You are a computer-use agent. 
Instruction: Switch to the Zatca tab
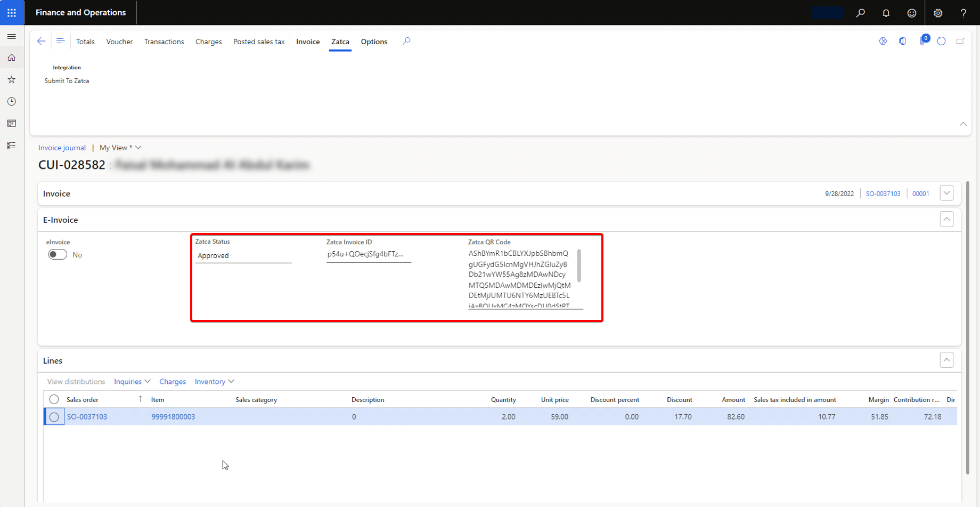[340, 42]
